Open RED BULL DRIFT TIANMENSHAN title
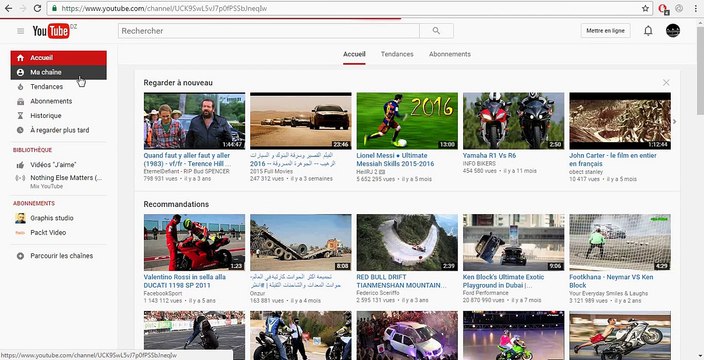The height and width of the screenshot is (360, 704). [x=401, y=281]
